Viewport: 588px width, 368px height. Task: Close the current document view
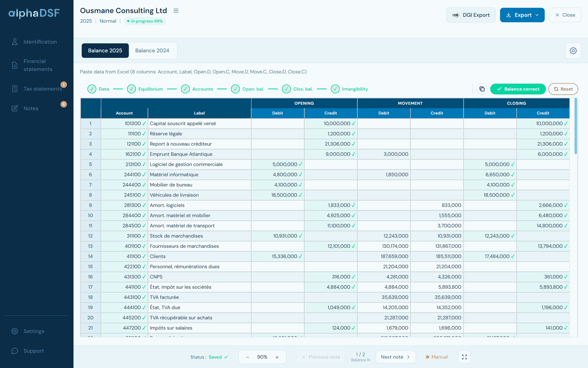tap(565, 15)
